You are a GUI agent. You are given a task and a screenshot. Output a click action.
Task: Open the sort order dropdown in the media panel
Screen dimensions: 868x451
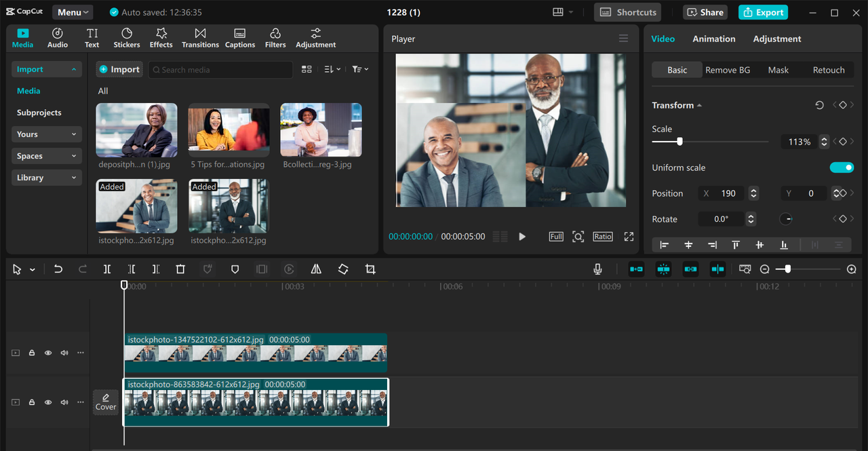coord(332,68)
